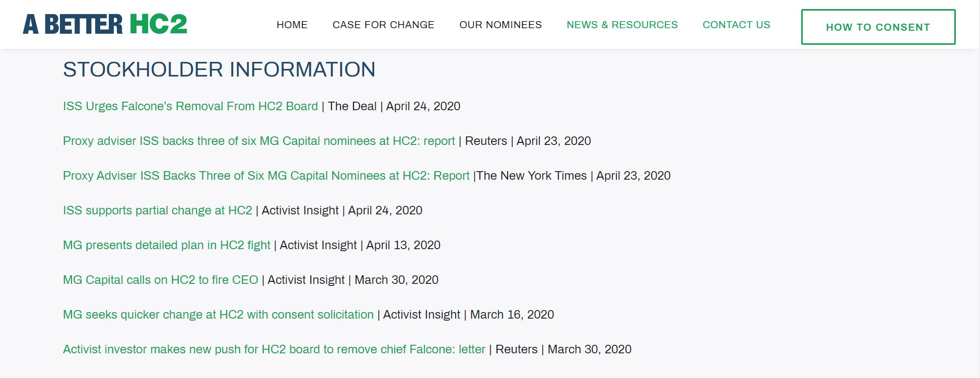The image size is (980, 378).
Task: Open the News & Resources section
Action: point(622,25)
